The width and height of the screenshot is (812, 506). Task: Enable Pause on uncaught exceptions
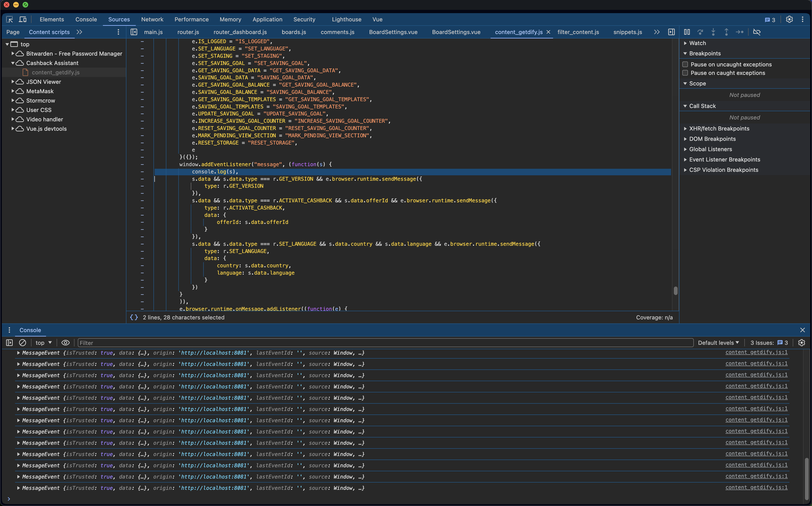(685, 64)
